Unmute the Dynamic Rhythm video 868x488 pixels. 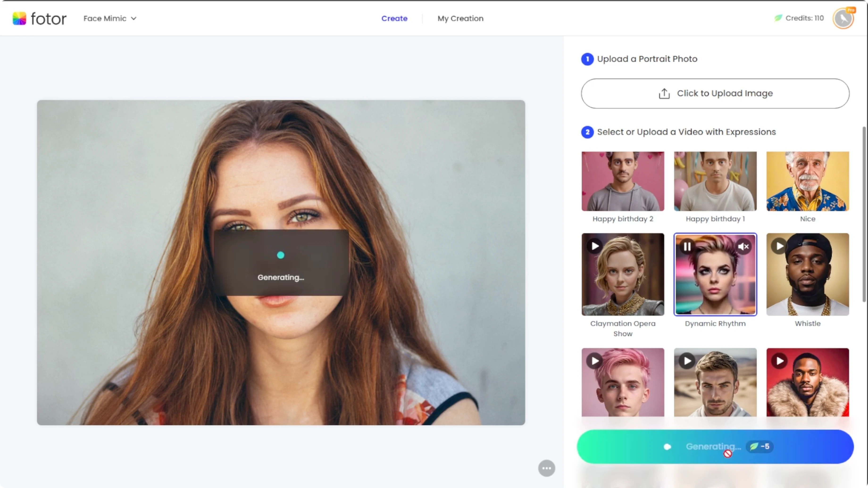(743, 247)
